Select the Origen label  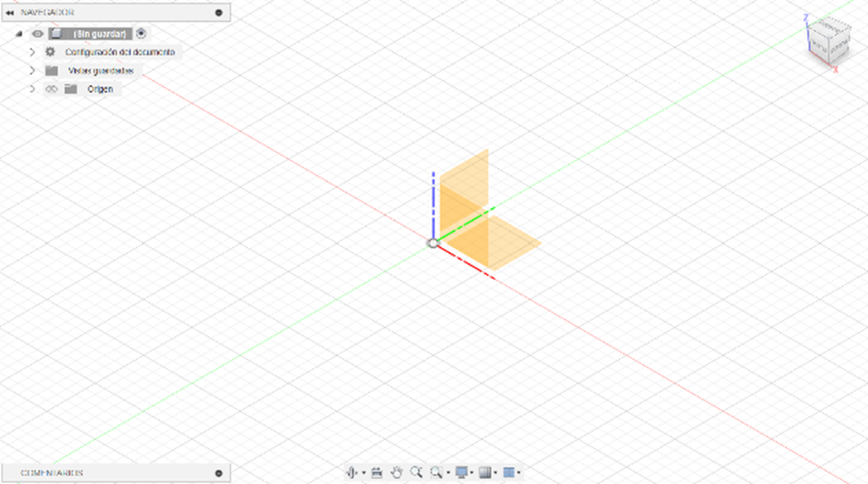pyautogui.click(x=101, y=90)
